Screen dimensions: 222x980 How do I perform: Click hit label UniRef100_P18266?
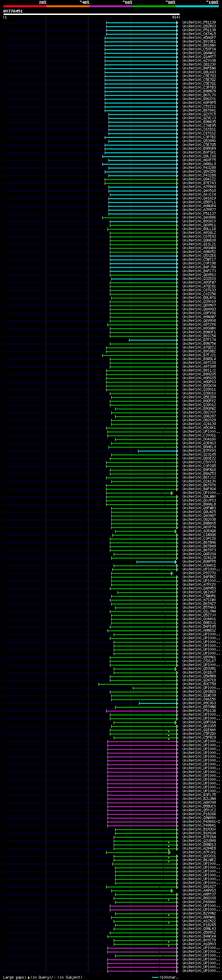(199, 814)
